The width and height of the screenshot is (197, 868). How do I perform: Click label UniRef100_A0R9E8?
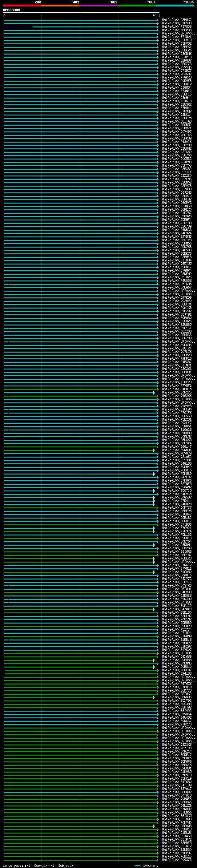177,81
